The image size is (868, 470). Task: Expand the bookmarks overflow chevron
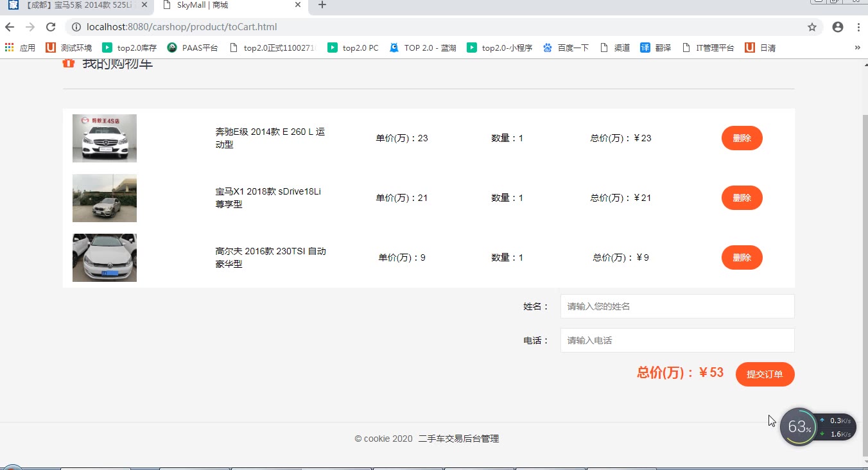click(x=857, y=48)
